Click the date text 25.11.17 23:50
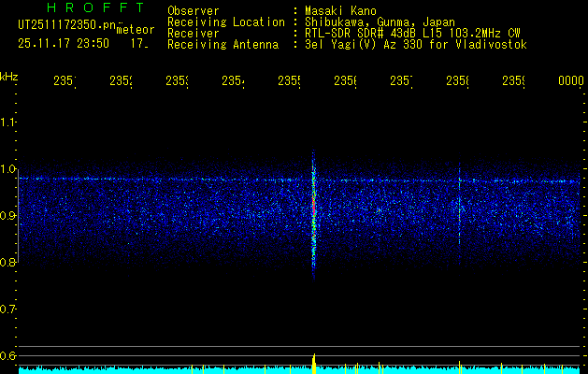This screenshot has height=374, width=588. click(x=64, y=44)
